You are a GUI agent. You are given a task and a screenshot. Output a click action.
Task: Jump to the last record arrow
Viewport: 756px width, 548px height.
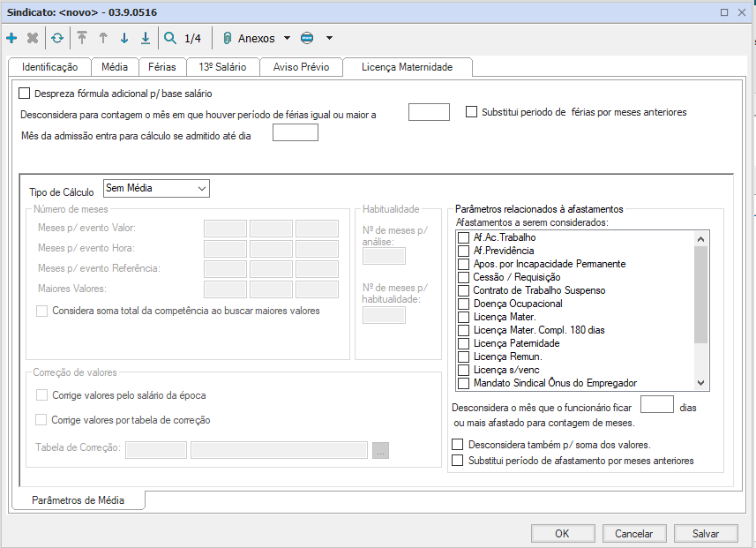coord(146,39)
